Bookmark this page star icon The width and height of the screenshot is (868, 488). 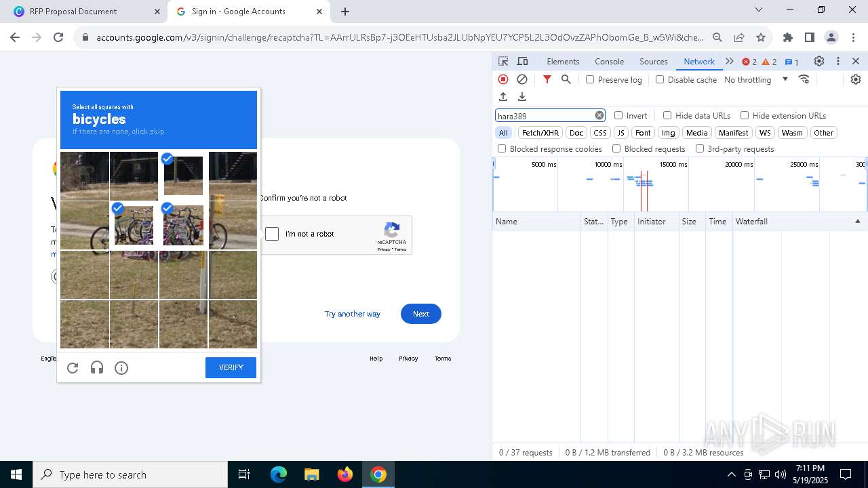[761, 37]
